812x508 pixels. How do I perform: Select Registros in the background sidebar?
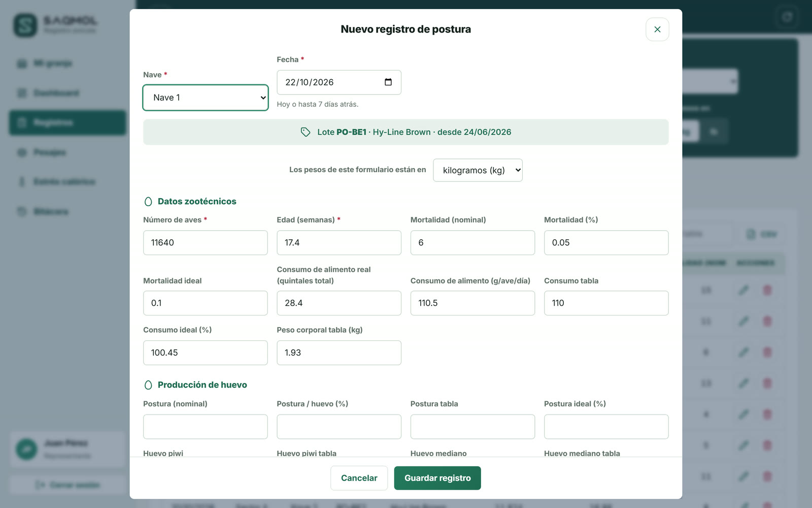click(67, 122)
